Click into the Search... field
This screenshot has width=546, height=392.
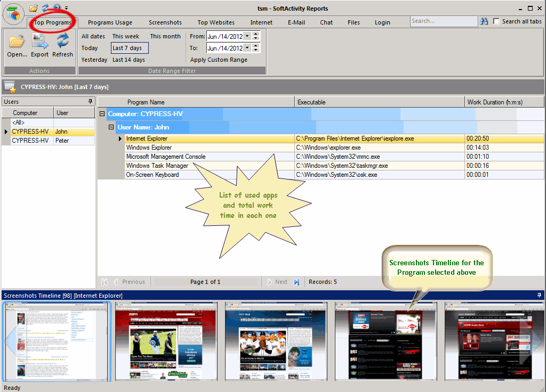click(444, 21)
